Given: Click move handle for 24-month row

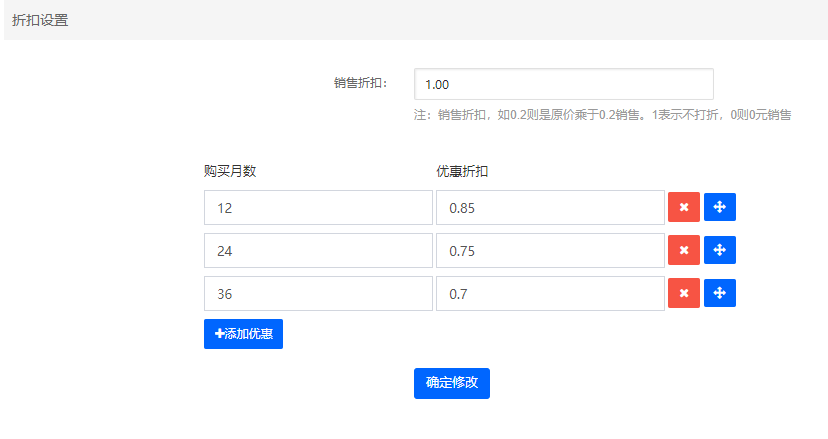Looking at the screenshot, I should pyautogui.click(x=720, y=250).
